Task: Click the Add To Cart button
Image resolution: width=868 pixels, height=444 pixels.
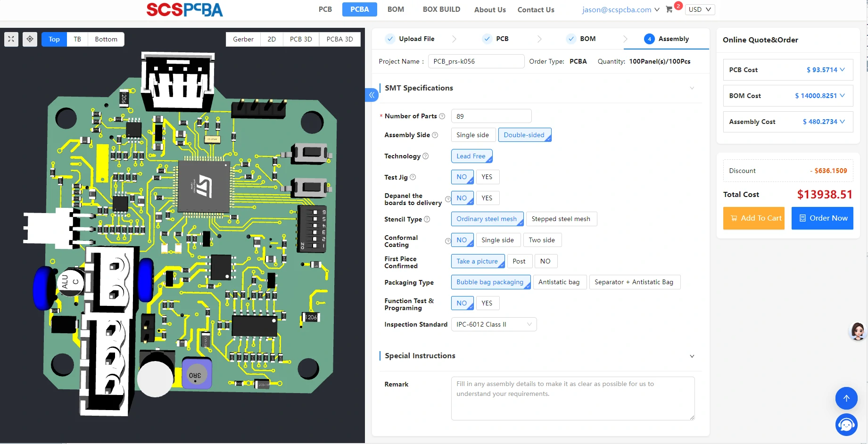Action: click(753, 218)
